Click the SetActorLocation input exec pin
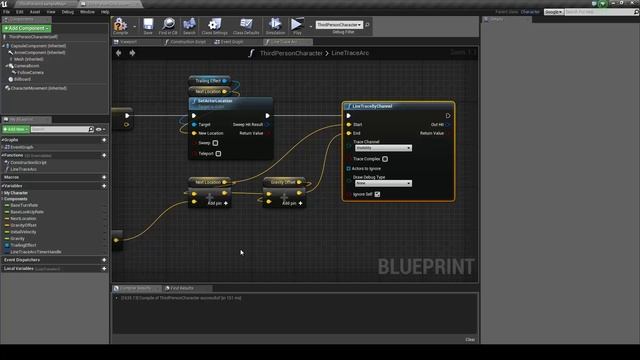 coord(194,116)
